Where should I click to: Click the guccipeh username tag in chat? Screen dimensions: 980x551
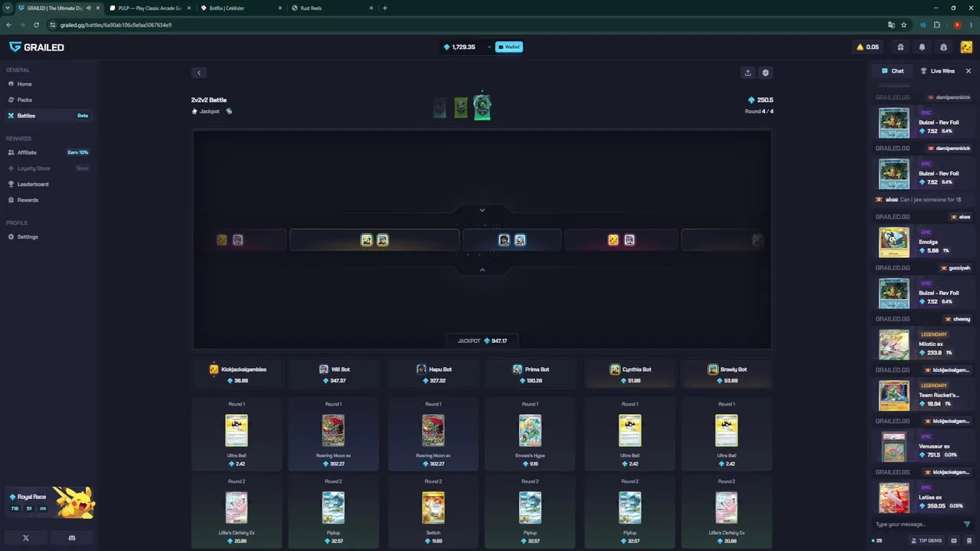click(955, 268)
